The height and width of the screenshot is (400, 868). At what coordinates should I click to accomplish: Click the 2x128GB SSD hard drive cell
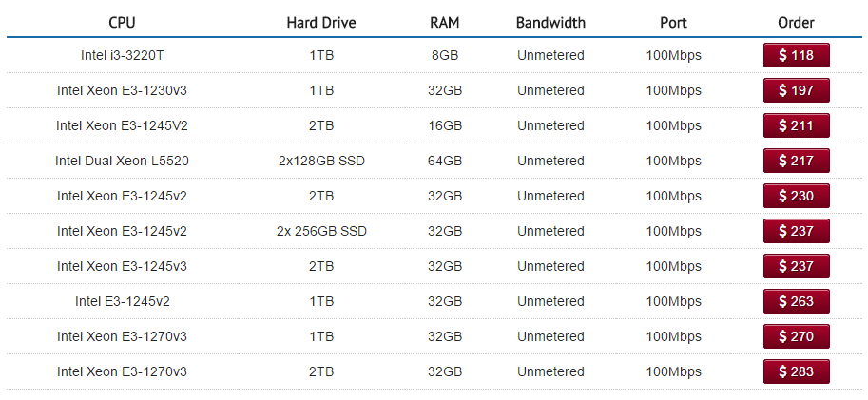click(321, 161)
